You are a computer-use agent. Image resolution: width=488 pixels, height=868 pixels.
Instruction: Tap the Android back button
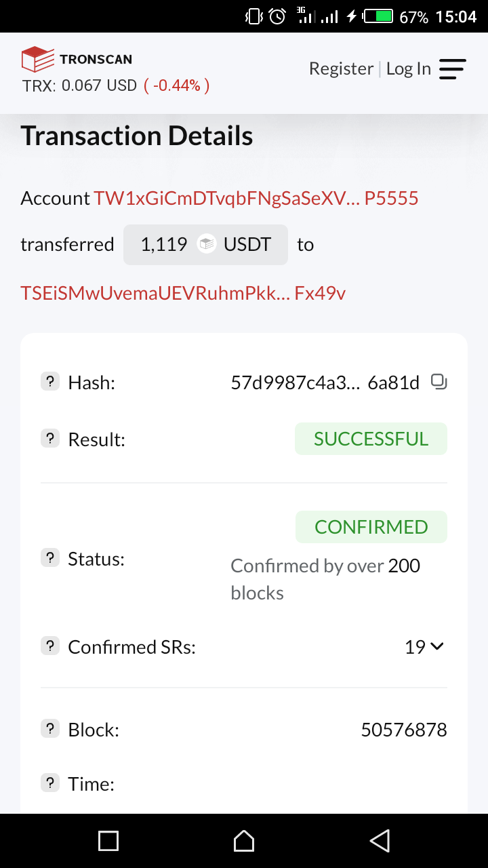pyautogui.click(x=380, y=841)
